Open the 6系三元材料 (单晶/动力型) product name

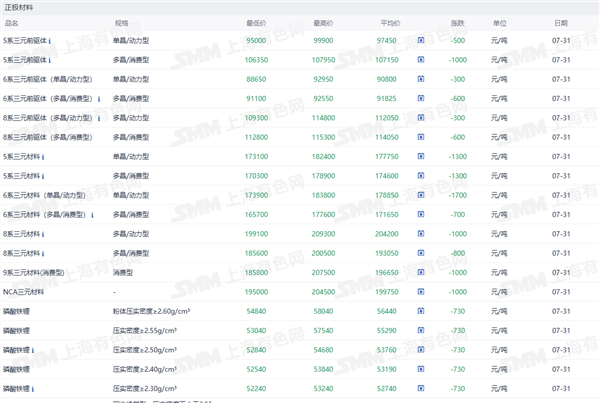(44, 195)
